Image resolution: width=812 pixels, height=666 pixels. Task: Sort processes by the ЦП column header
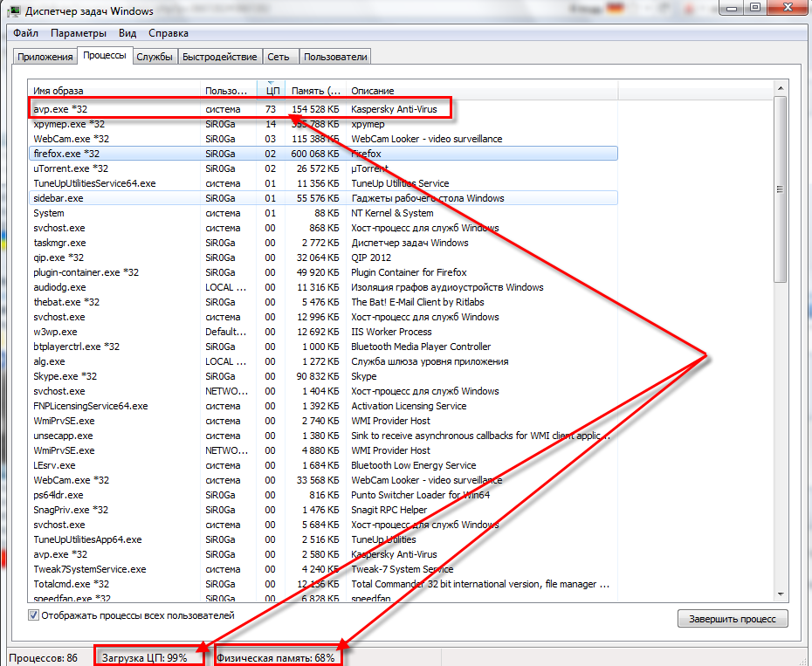[x=272, y=90]
